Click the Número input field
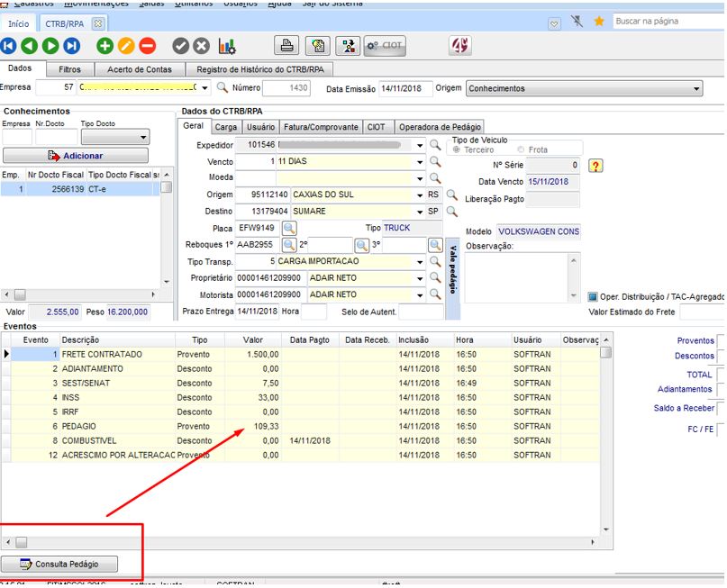This screenshot has width=727, height=588. [x=286, y=88]
